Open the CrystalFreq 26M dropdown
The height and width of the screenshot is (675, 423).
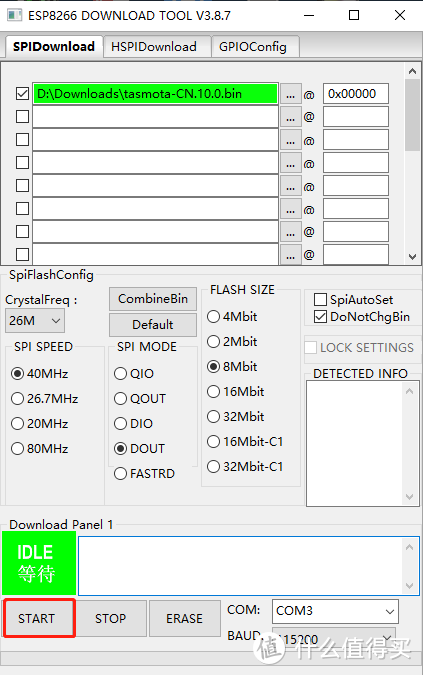(35, 321)
